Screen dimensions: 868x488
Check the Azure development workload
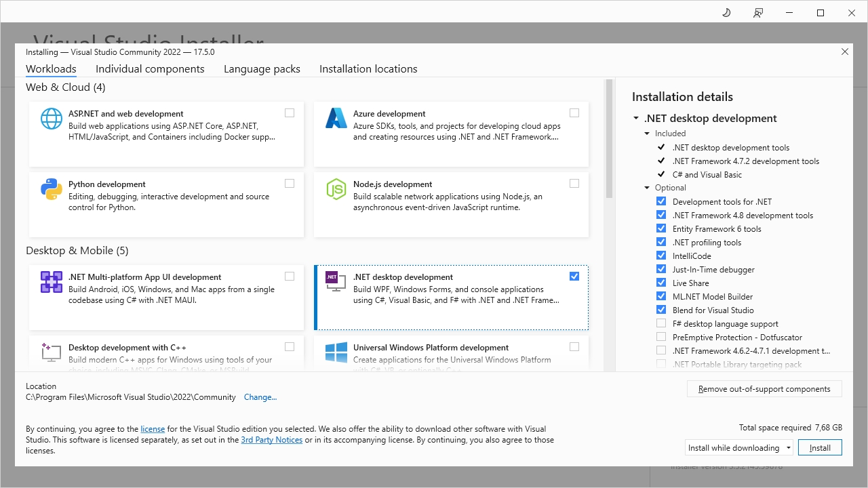tap(574, 113)
